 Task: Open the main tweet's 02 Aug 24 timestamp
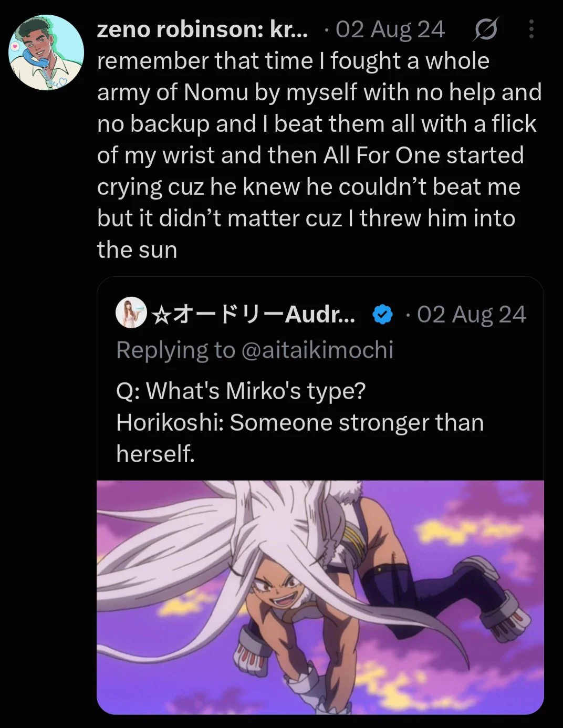[390, 30]
